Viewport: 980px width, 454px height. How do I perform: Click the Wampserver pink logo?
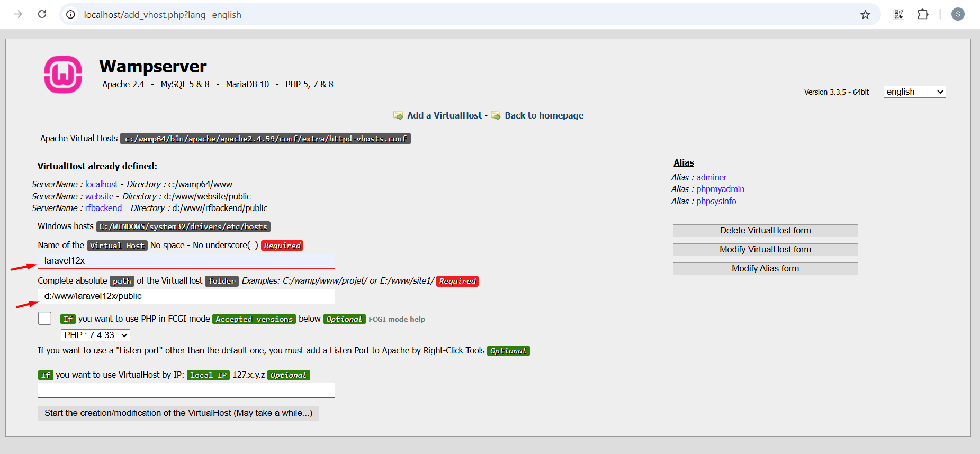pyautogui.click(x=63, y=75)
